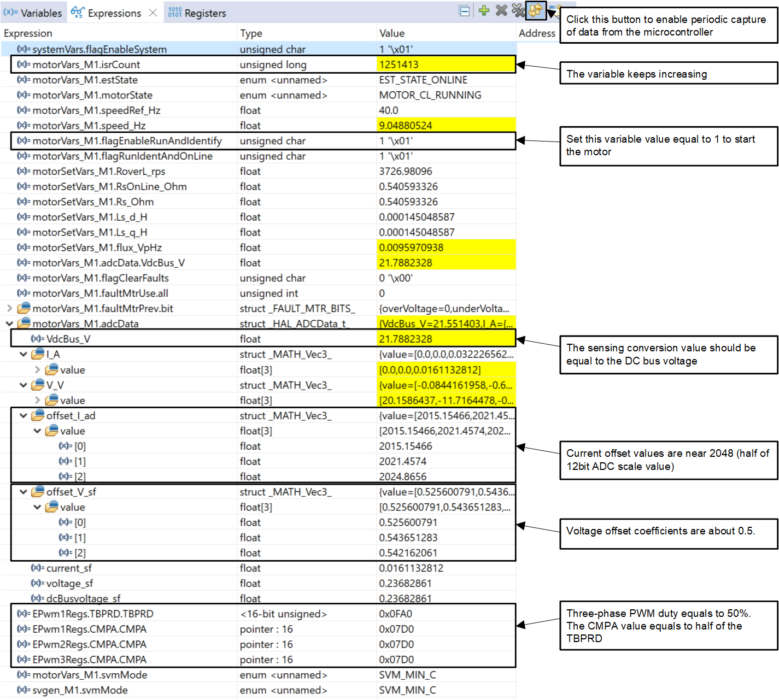The height and width of the screenshot is (700, 779).
Task: Collapse the value array under offset_I_ad
Action: (37, 431)
